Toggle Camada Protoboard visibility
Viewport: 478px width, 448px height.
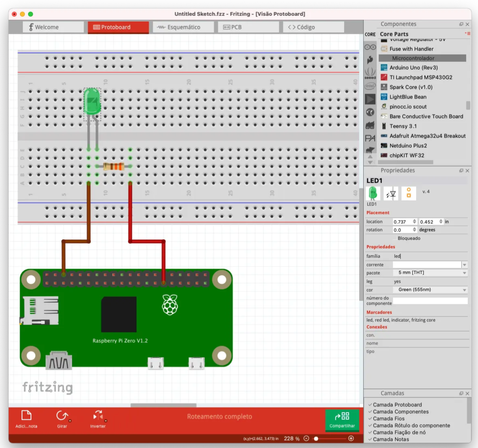click(370, 405)
